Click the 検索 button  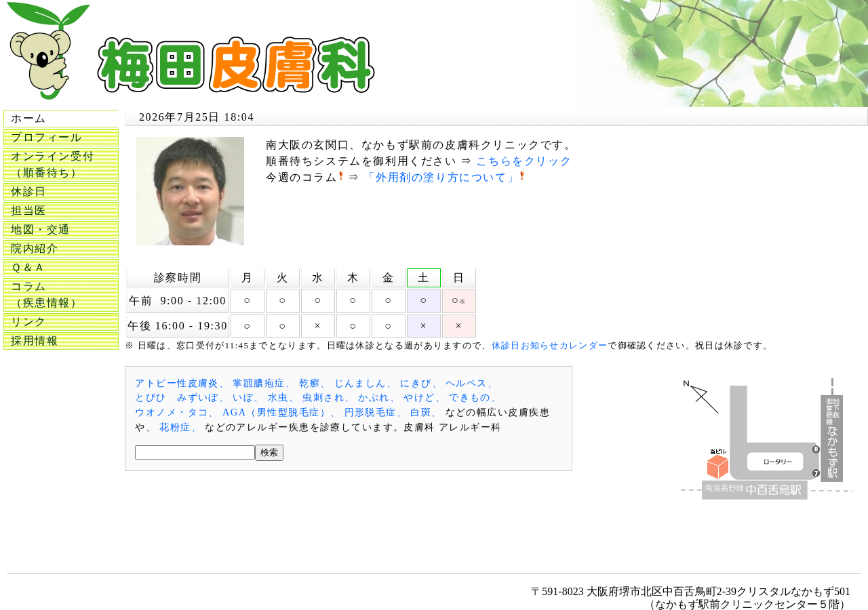(x=269, y=453)
